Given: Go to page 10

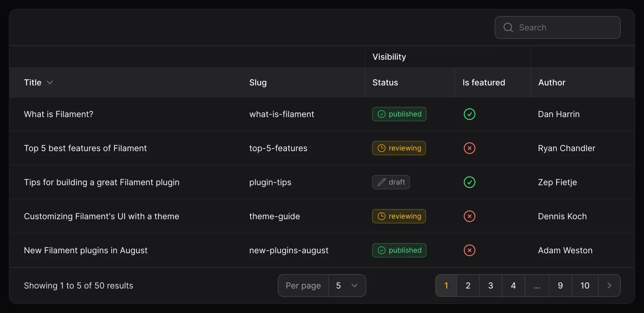Looking at the screenshot, I should coord(585,285).
